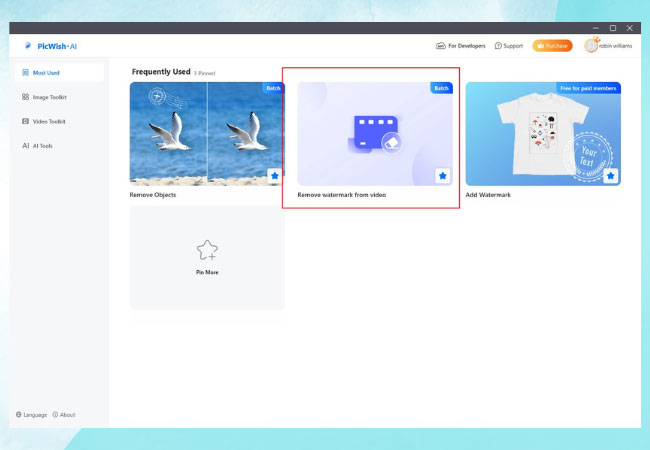Toggle star pin on Remove watermark from video
650x450 pixels.
click(443, 176)
